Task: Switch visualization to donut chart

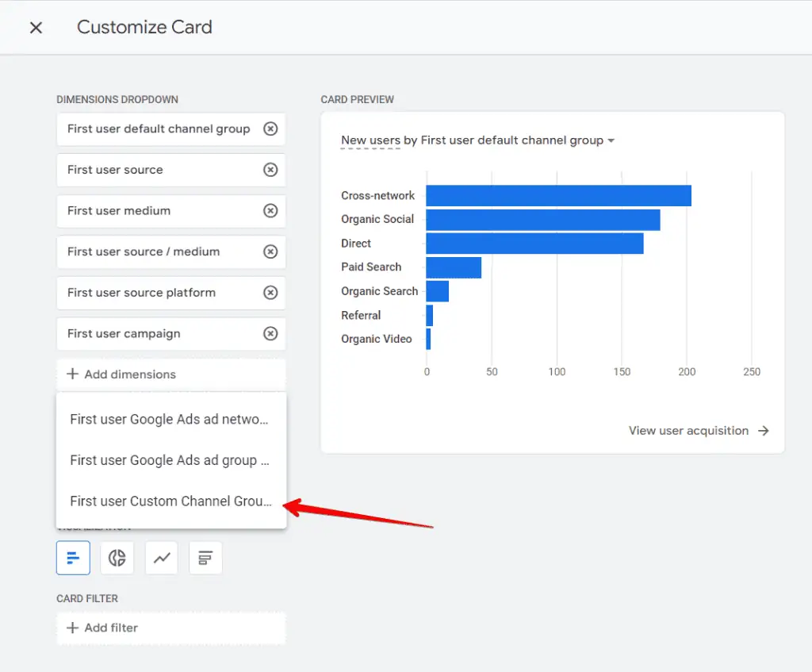Action: (117, 558)
